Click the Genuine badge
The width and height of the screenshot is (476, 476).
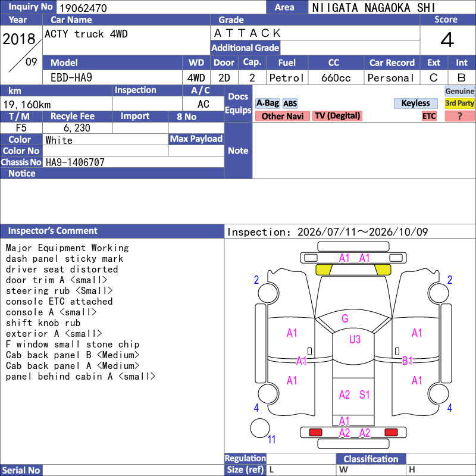point(459,91)
